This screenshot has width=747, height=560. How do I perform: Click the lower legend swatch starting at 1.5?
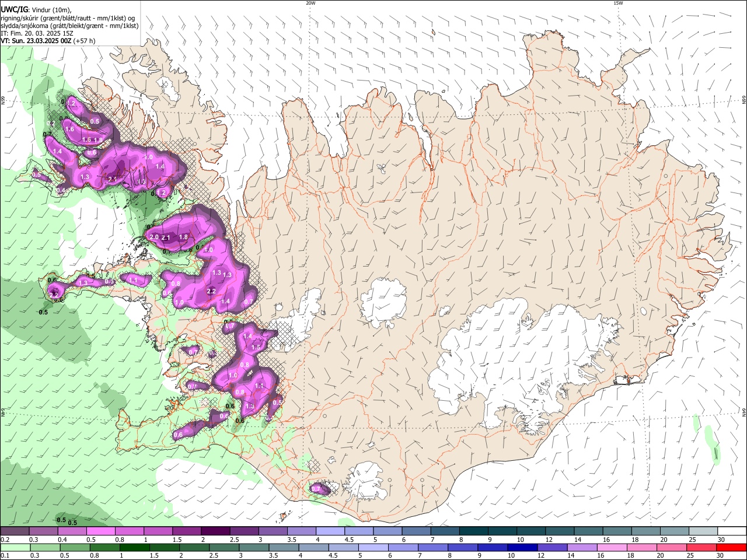point(165,547)
